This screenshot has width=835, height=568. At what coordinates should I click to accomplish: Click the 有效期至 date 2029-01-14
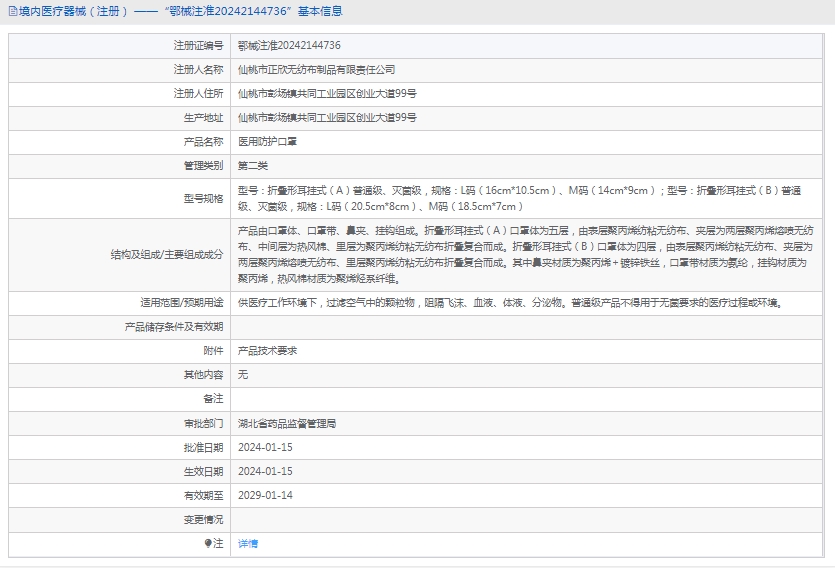(x=265, y=495)
